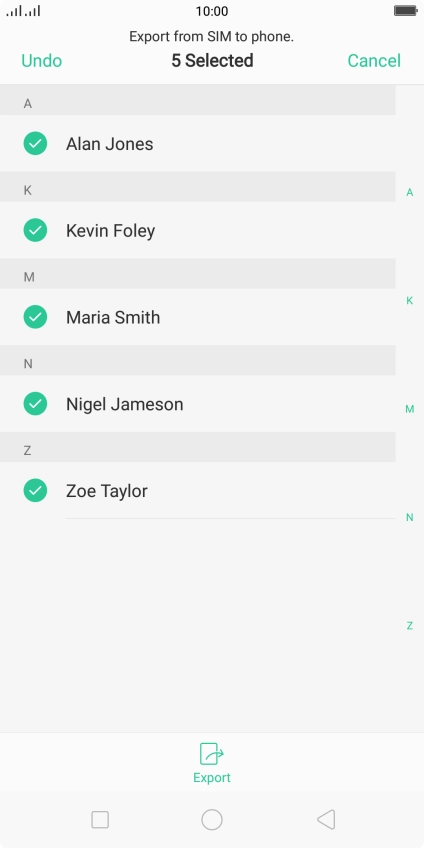
Task: Uncheck the Alan Jones checkmark
Action: pyautogui.click(x=35, y=143)
